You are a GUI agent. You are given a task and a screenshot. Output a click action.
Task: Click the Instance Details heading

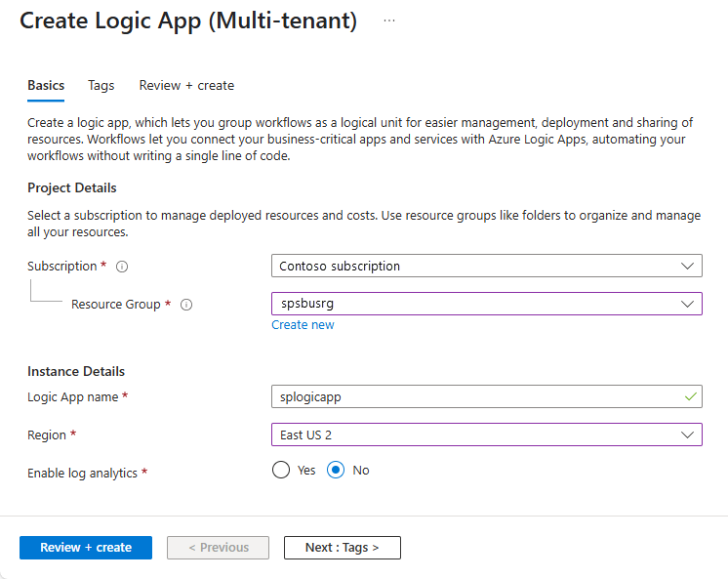[x=76, y=371]
